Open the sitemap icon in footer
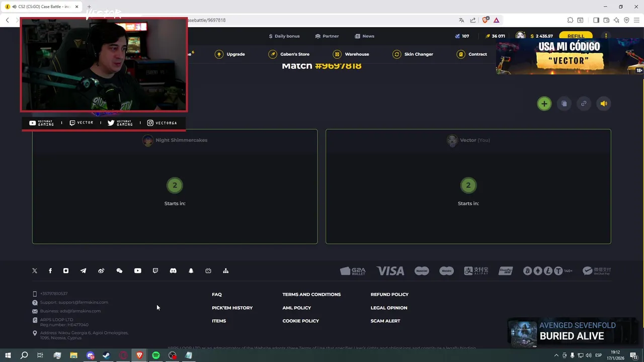Screen dimensions: 644x362 point(226,270)
